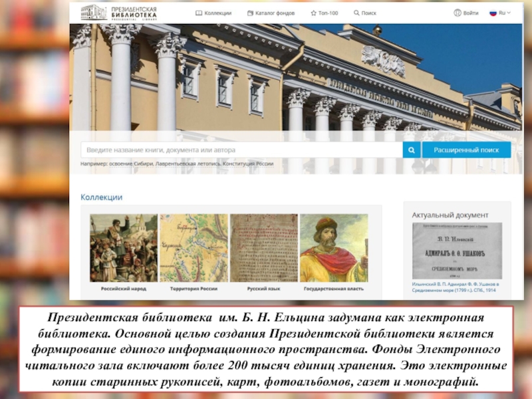Click the Коллекции section heading
This screenshot has width=532, height=399.
(101, 198)
